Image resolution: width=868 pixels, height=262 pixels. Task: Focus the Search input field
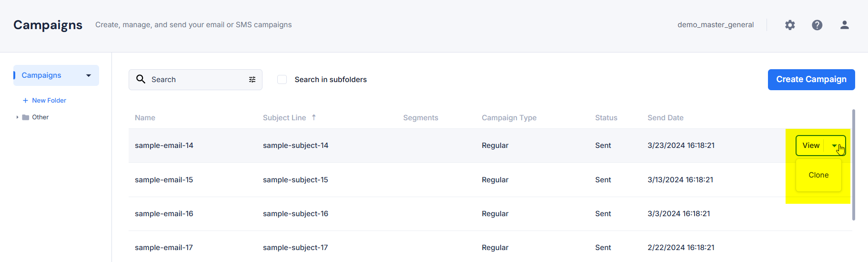[195, 80]
